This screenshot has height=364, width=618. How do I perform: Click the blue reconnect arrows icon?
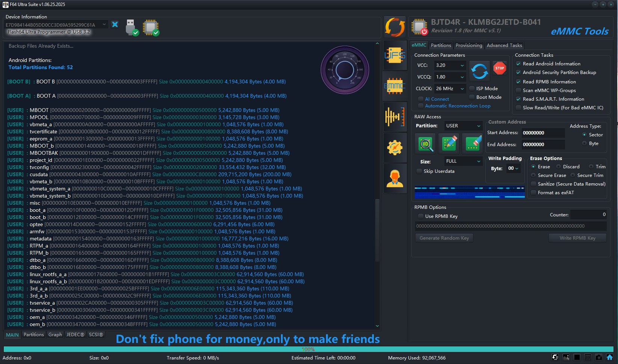point(480,71)
